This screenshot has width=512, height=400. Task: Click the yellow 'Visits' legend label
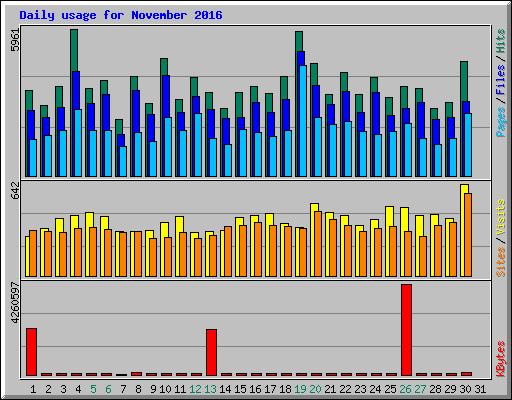pos(500,217)
